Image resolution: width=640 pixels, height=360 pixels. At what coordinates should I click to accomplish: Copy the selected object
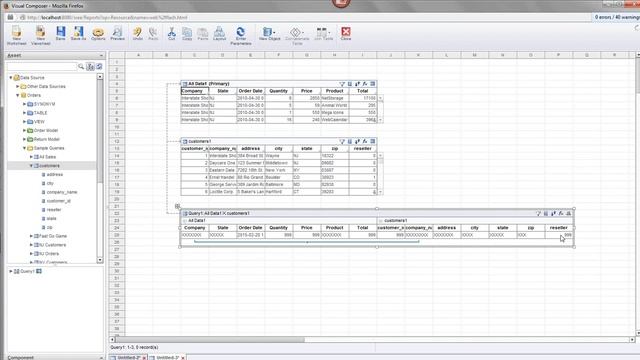point(187,33)
